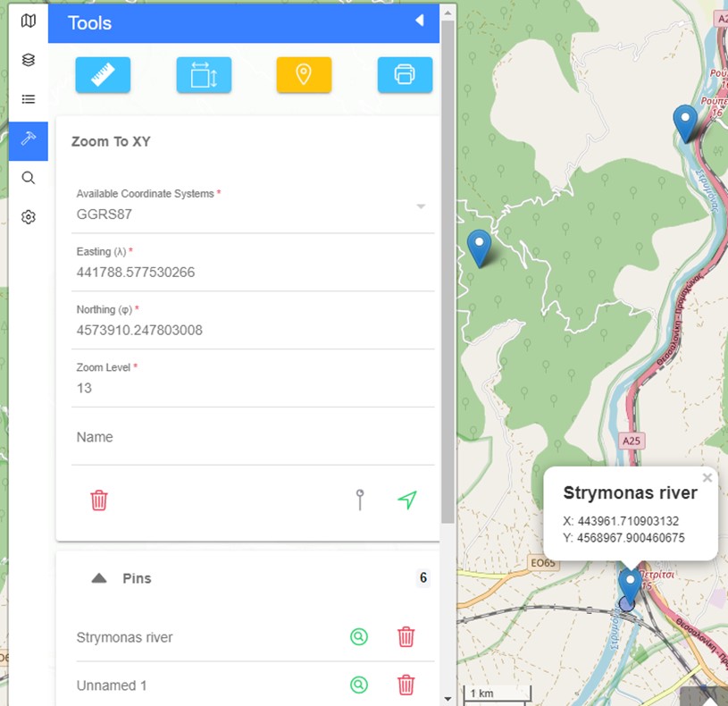Image resolution: width=728 pixels, height=706 pixels.
Task: Click the Northing value field
Action: click(x=250, y=330)
